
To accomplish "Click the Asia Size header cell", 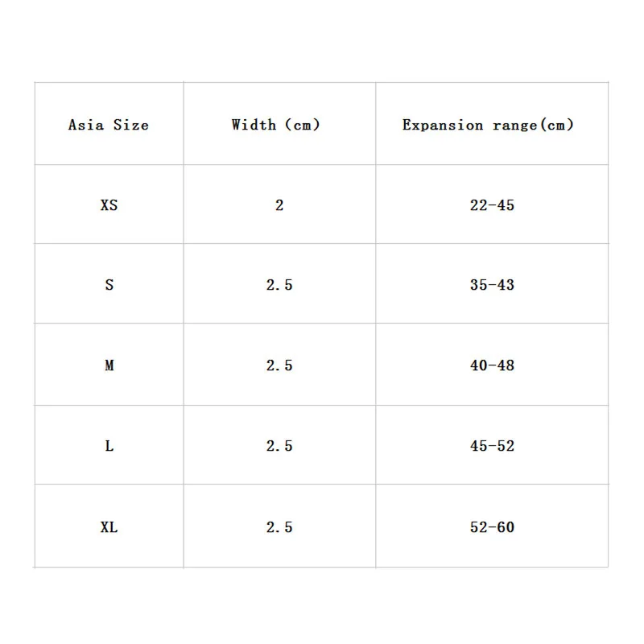I will [109, 124].
